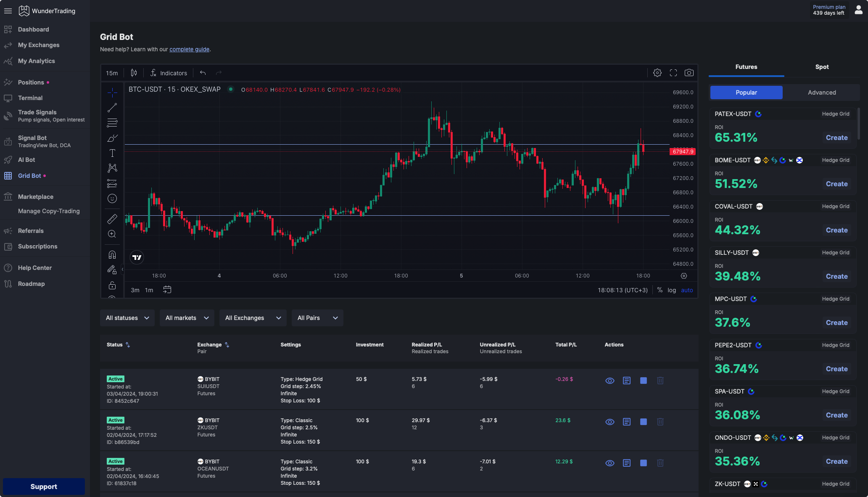
Task: Create a PATEX-USDT hedge grid bot
Action: [836, 137]
